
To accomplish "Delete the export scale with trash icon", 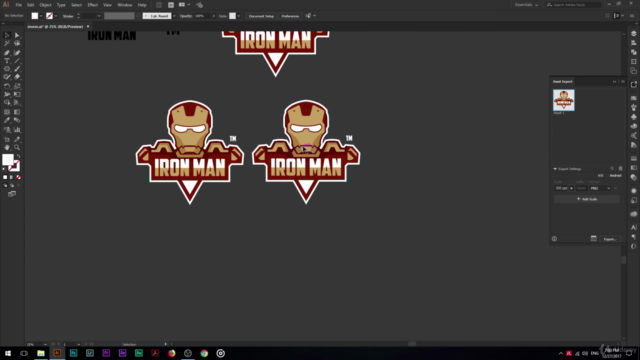I will coord(620,169).
